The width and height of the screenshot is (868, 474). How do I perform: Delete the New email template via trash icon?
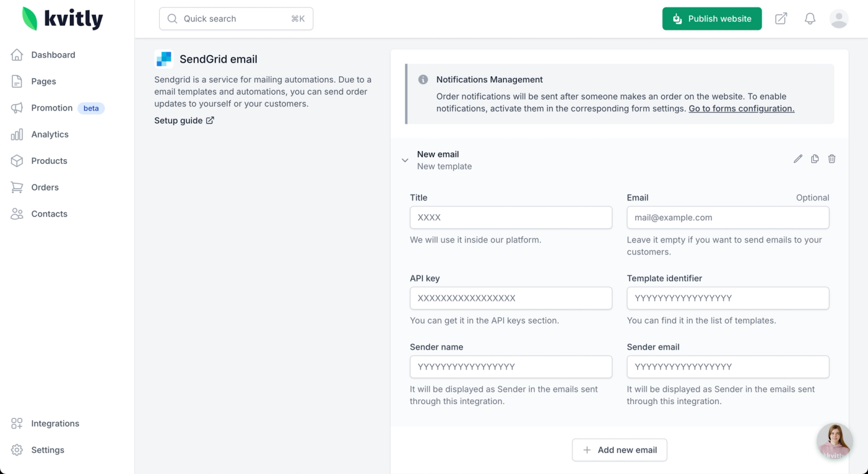(832, 159)
